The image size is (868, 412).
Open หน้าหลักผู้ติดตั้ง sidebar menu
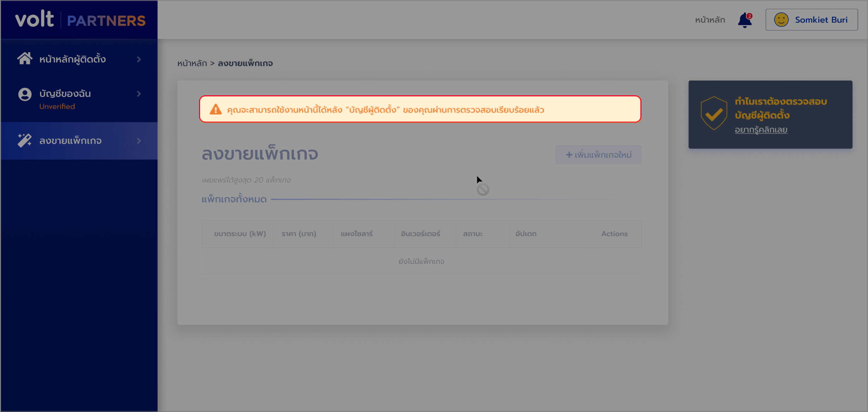[x=79, y=59]
